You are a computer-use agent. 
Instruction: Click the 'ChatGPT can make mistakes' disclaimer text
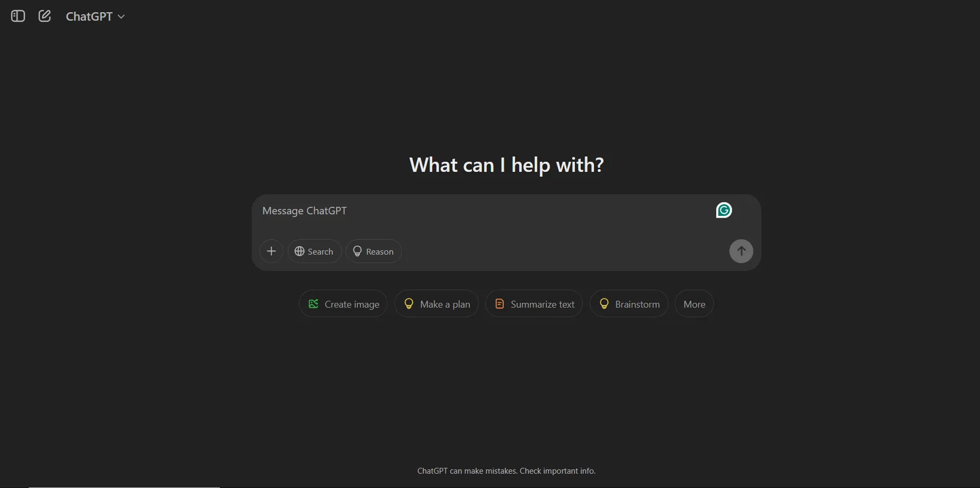pos(506,471)
